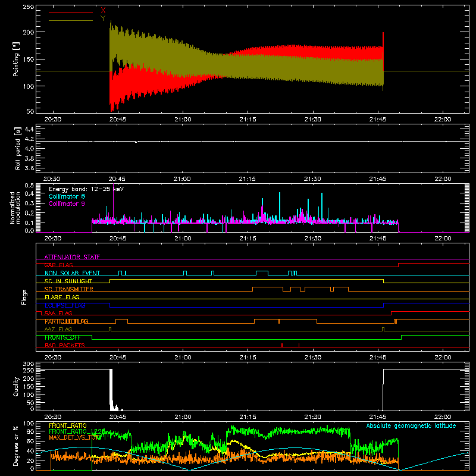Click the 4.4 tick on Roll period axis
The height and width of the screenshot is (476, 476).
tap(29, 129)
